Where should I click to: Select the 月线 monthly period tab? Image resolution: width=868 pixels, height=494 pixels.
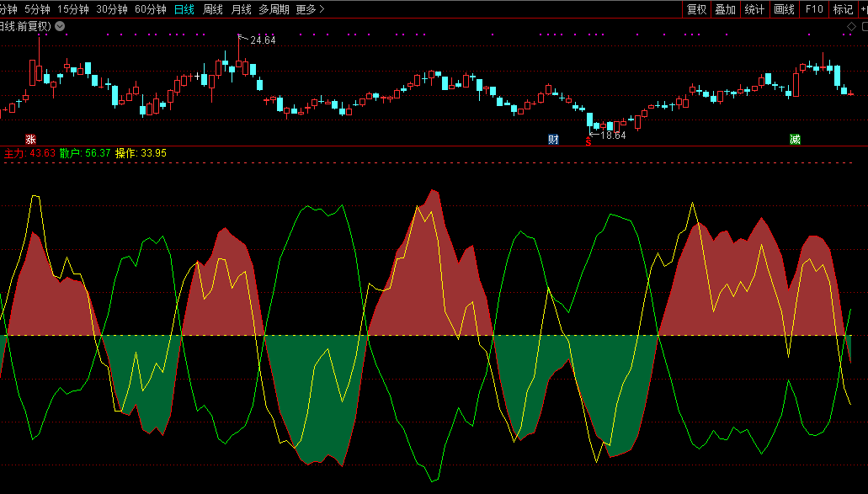[242, 9]
